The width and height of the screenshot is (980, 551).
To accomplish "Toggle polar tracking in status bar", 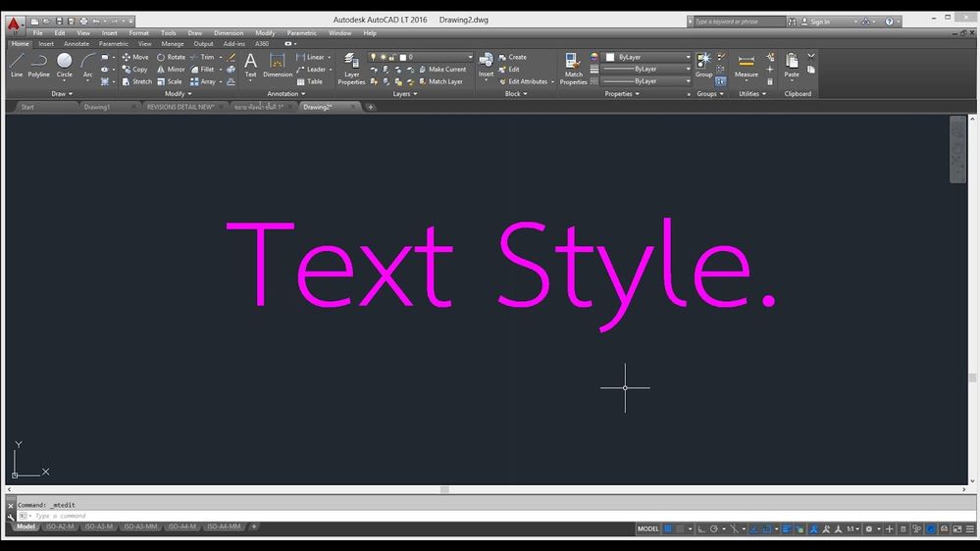I will 714,528.
